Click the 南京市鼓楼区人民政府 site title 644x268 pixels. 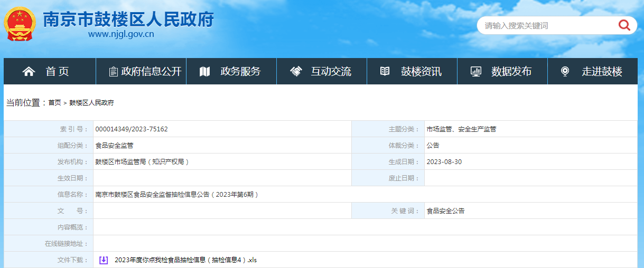(128, 18)
